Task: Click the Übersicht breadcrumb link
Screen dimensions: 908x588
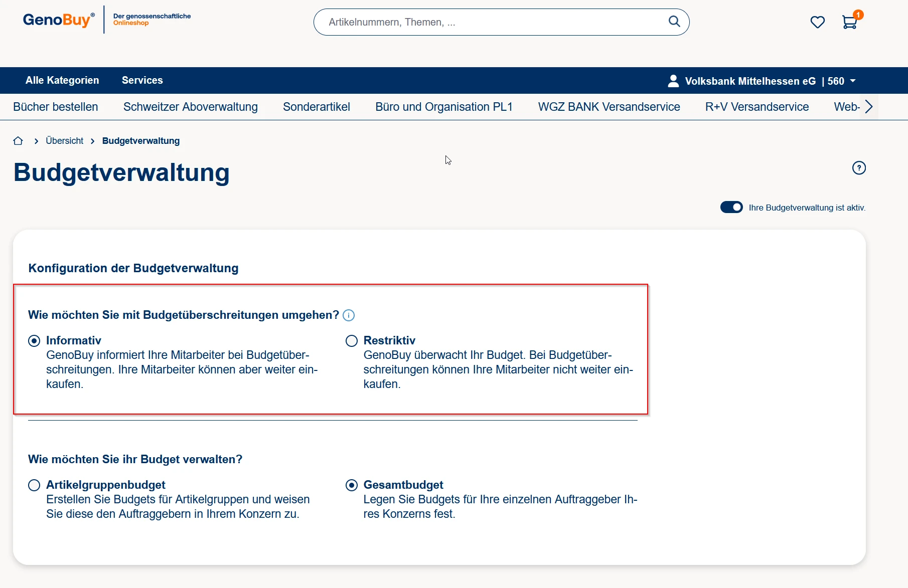Action: click(x=64, y=141)
